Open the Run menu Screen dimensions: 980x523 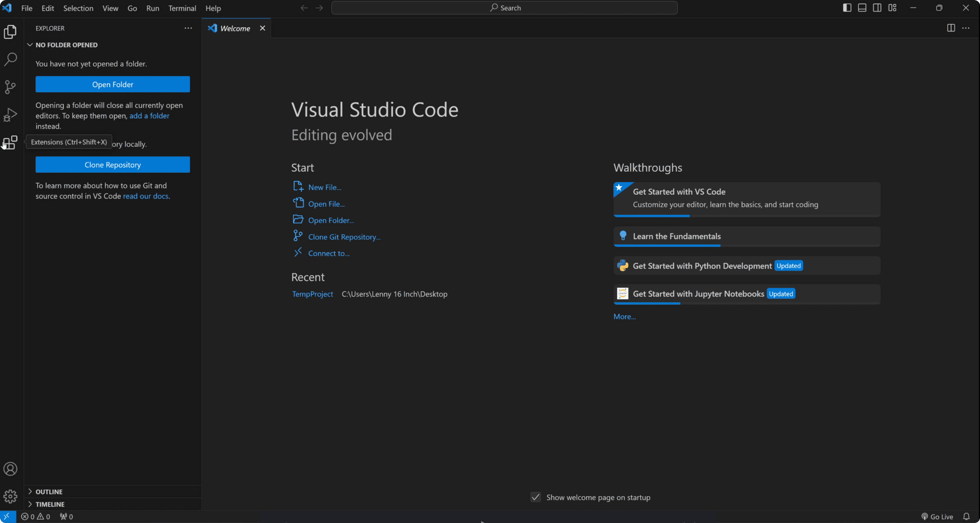(x=153, y=8)
